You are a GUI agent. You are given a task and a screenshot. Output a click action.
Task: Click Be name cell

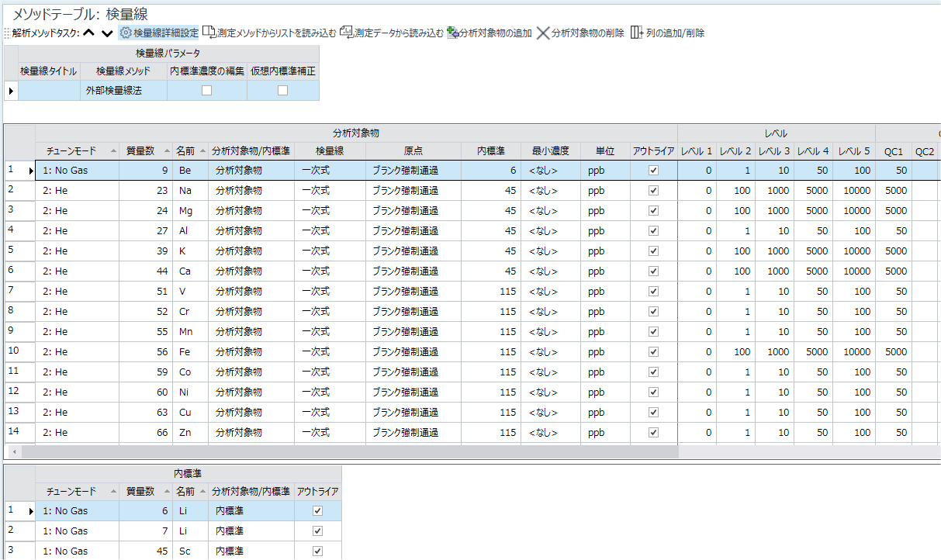click(190, 171)
